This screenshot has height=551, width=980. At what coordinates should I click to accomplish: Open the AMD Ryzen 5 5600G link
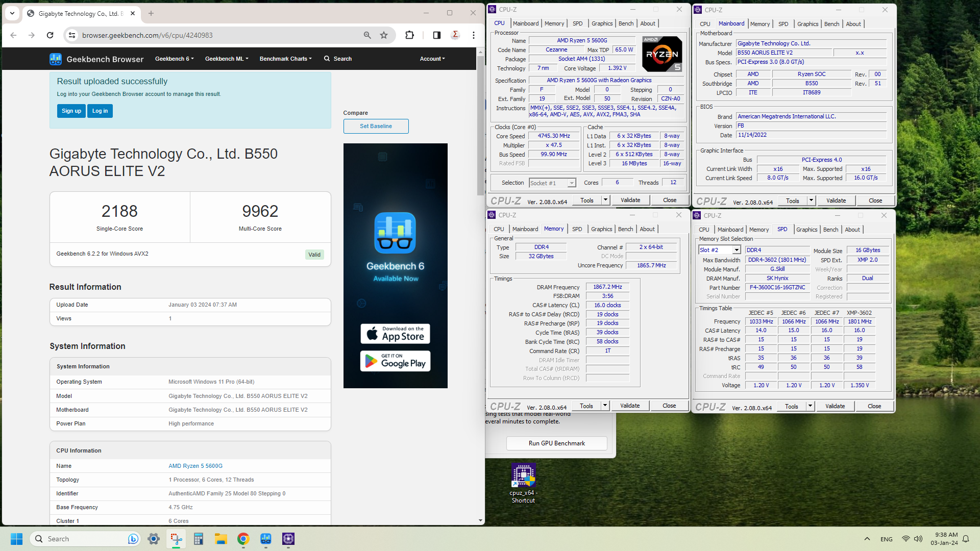195,466
